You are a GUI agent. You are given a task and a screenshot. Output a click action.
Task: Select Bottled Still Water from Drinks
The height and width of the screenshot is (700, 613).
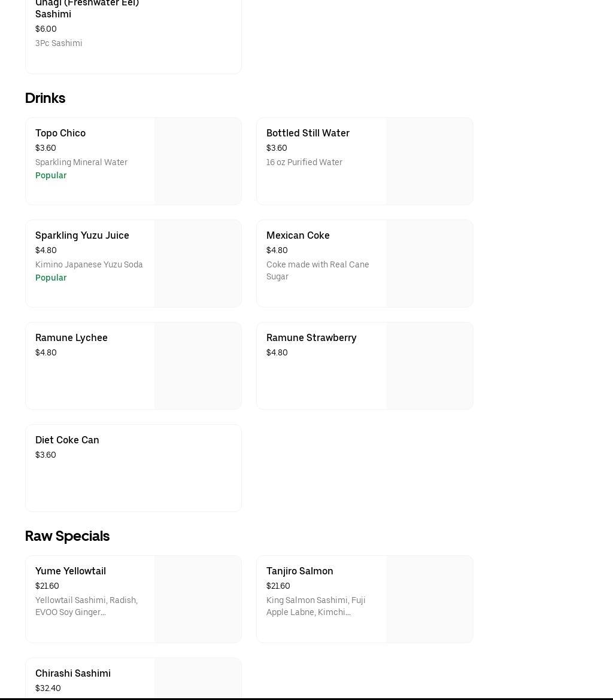[308, 133]
